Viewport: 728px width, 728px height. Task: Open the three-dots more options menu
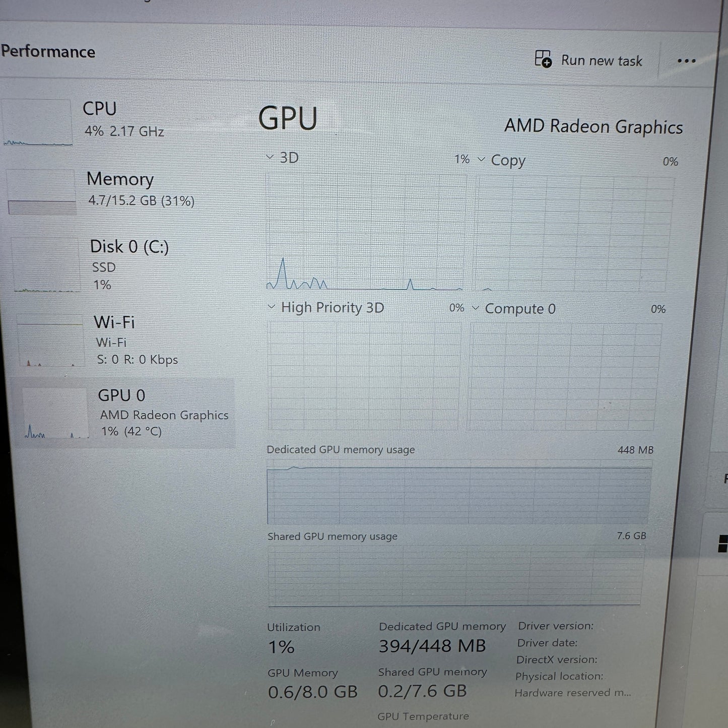(686, 61)
